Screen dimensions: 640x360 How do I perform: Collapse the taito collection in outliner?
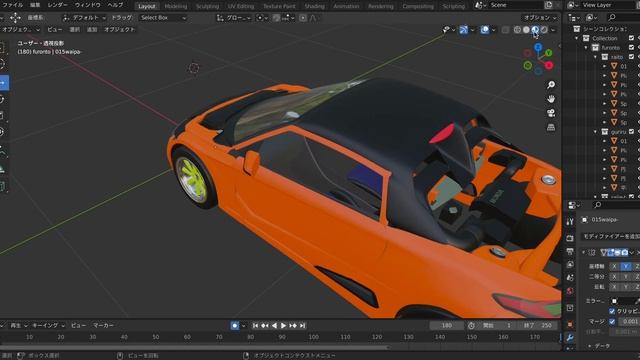596,57
